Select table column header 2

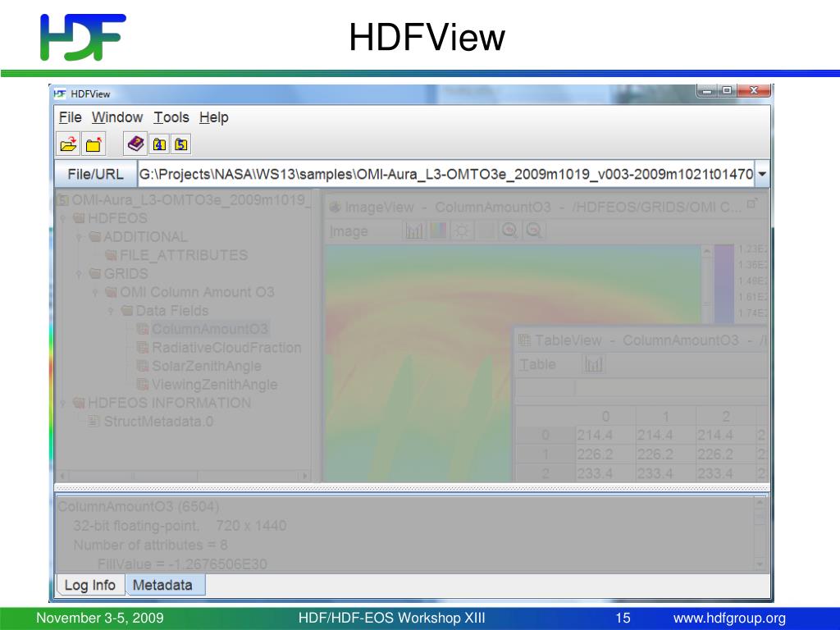pyautogui.click(x=725, y=416)
